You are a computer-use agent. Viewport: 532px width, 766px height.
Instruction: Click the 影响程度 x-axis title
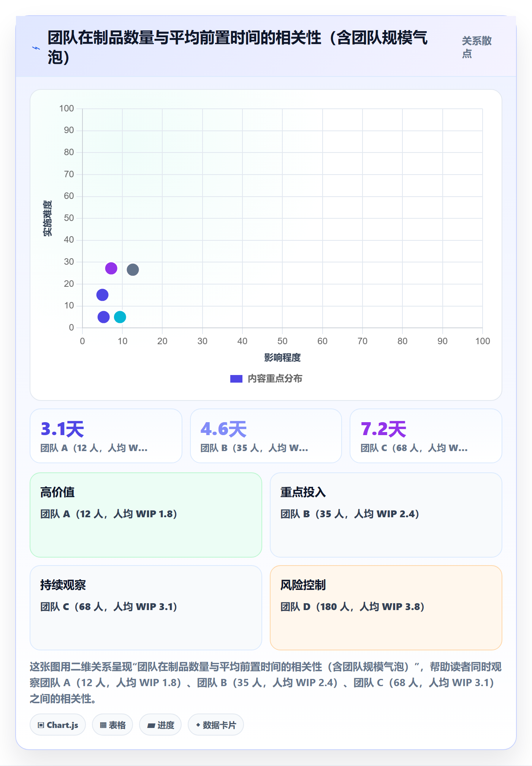(282, 358)
